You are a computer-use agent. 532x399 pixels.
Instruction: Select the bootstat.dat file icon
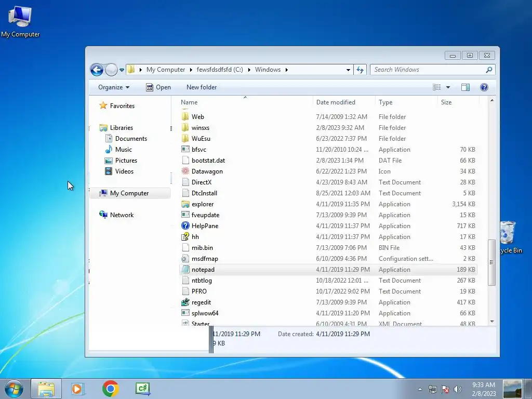point(185,161)
